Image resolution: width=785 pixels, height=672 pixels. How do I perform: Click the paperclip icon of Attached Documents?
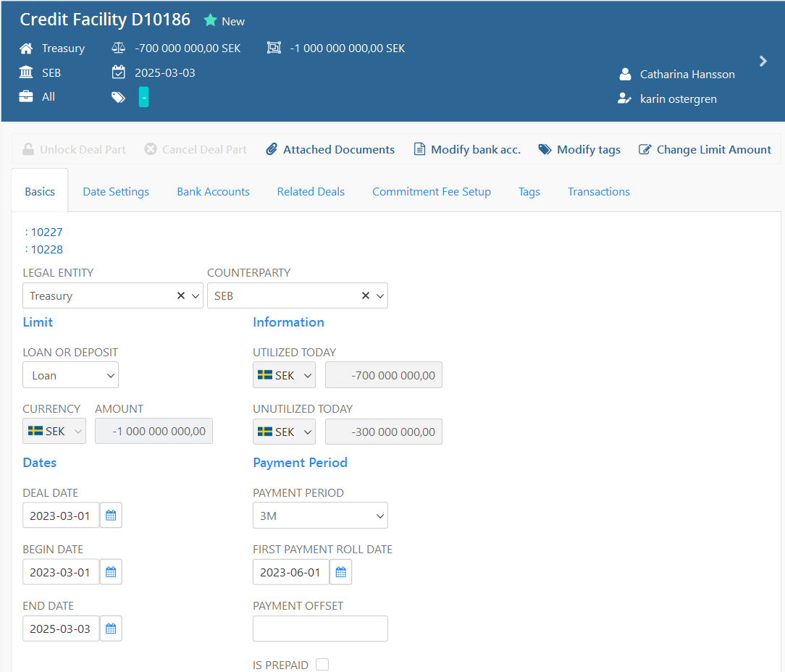coord(272,149)
